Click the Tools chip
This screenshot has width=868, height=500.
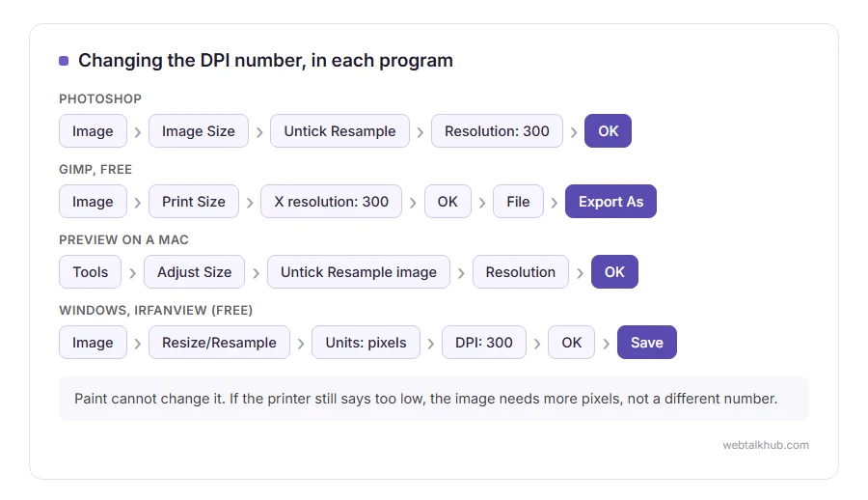[x=91, y=271]
